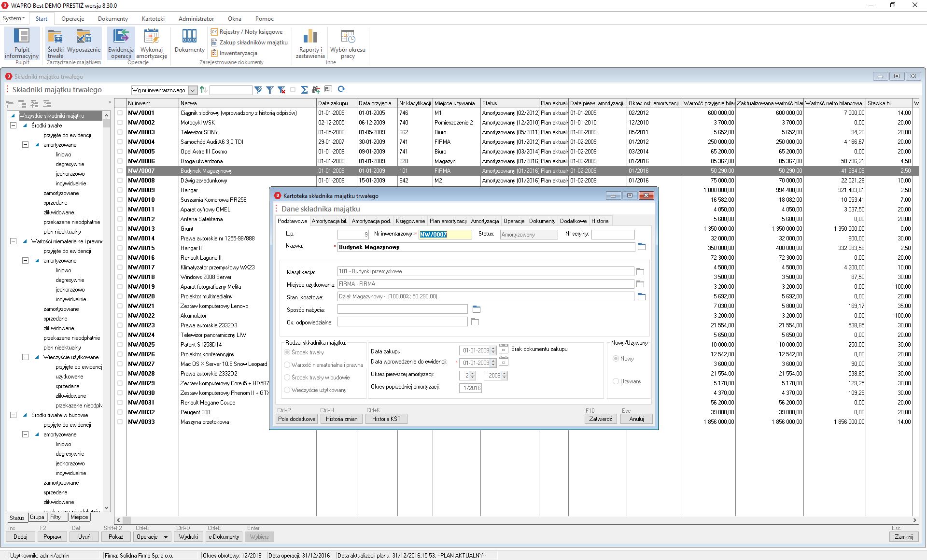Toggle the sort order arrows icon

203,90
